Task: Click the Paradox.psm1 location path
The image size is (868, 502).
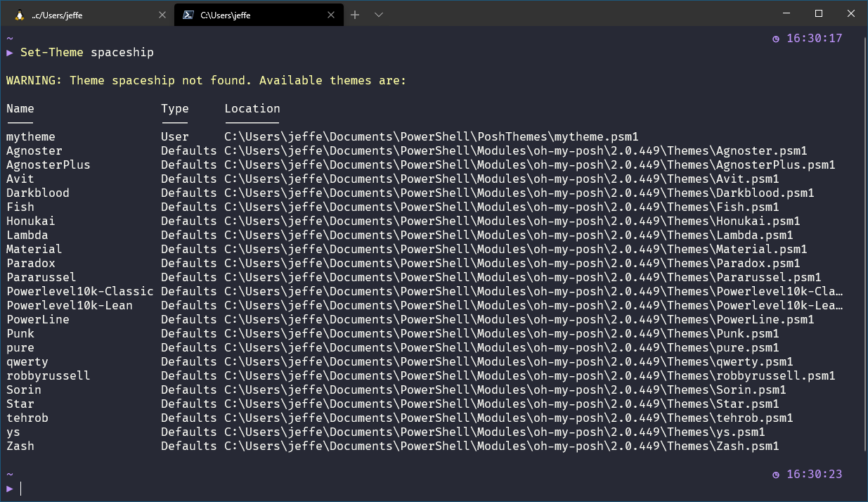Action: pyautogui.click(x=512, y=264)
